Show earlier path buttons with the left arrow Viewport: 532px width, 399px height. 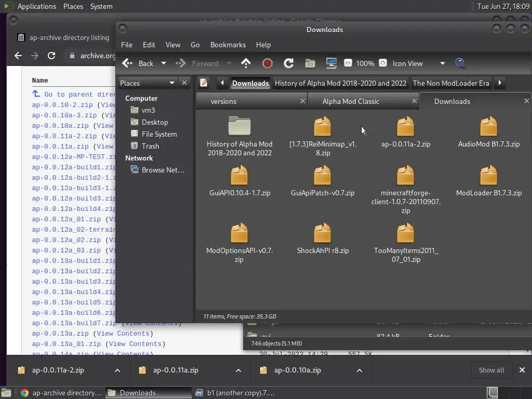222,83
